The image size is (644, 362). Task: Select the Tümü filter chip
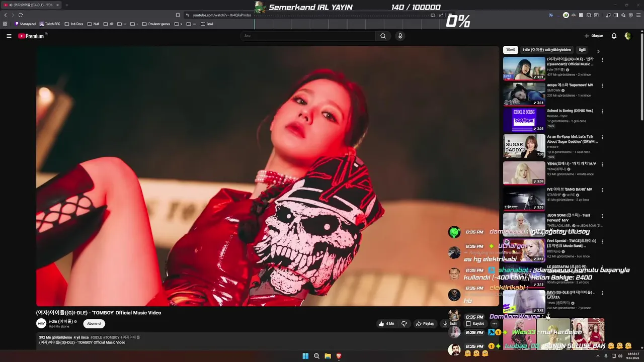511,50
